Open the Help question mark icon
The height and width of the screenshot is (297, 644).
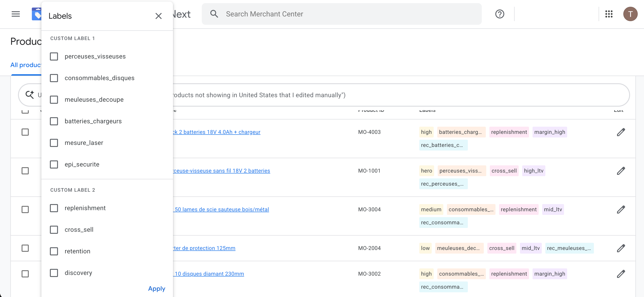tap(500, 14)
